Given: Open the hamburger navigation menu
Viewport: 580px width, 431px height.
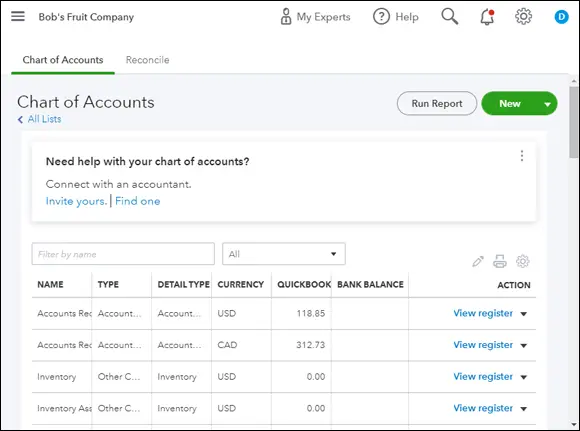Looking at the screenshot, I should tap(18, 16).
